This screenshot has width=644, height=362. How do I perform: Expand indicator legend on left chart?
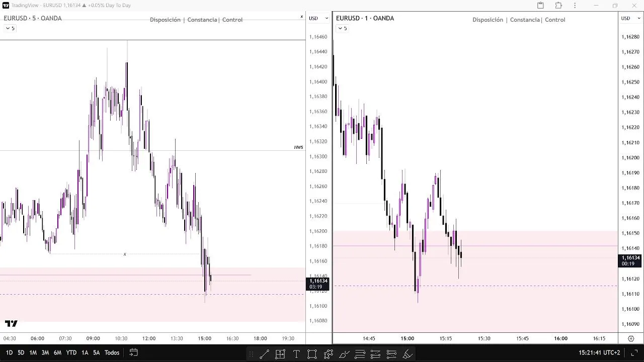pos(10,28)
